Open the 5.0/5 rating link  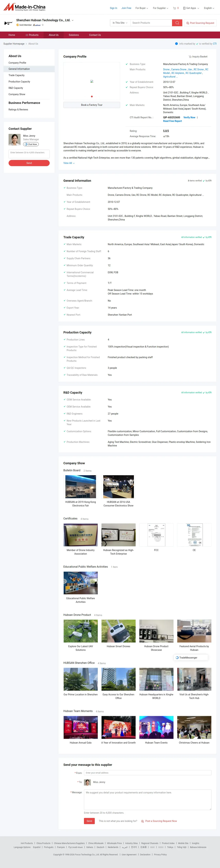[x=166, y=131]
